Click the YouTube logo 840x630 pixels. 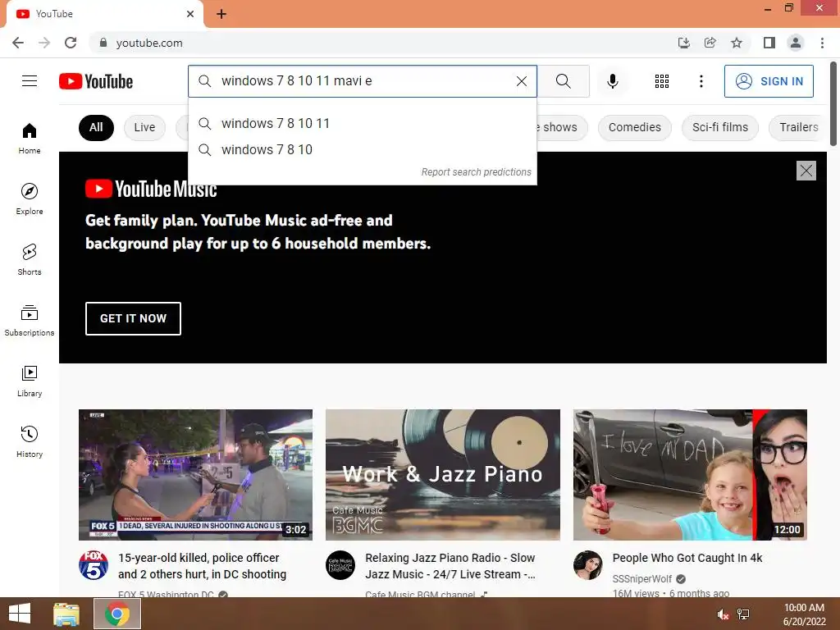pos(96,81)
